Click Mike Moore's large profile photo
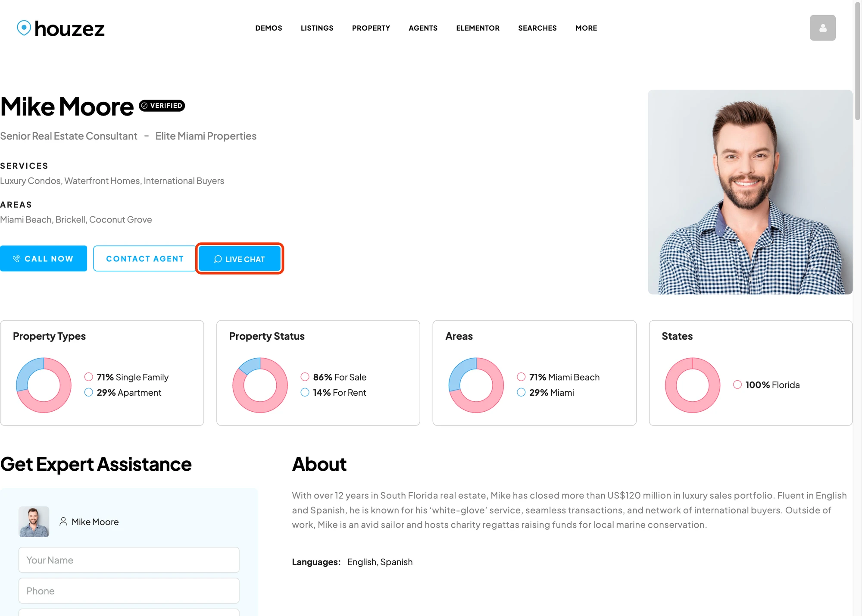The height and width of the screenshot is (616, 862). click(x=750, y=192)
